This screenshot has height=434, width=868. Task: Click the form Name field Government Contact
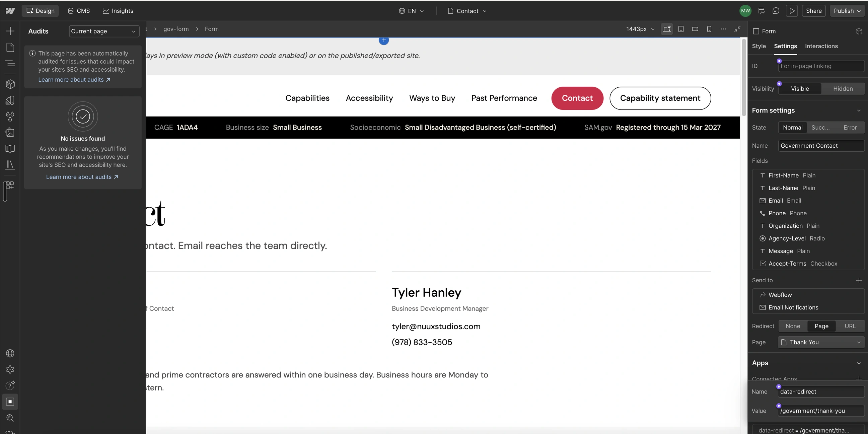tap(821, 146)
